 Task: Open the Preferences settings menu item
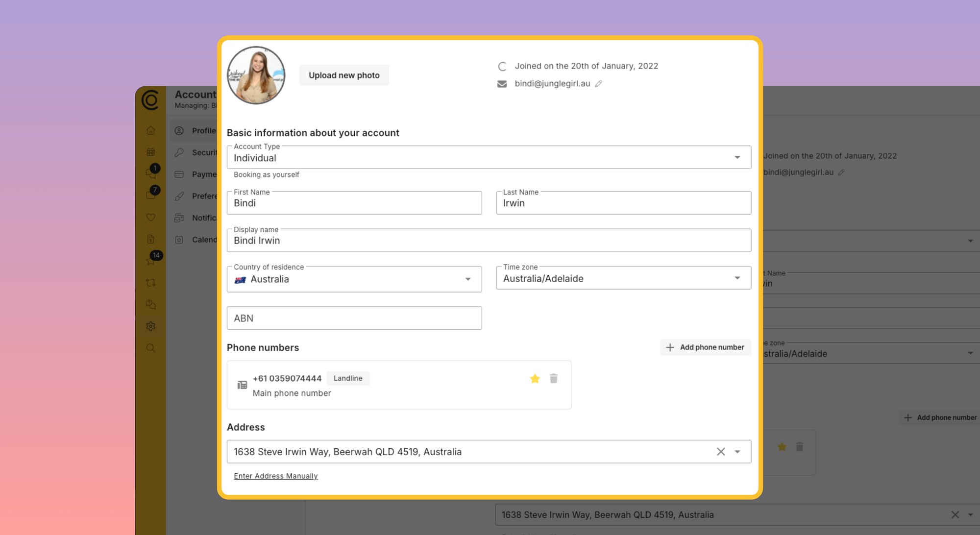coord(195,196)
